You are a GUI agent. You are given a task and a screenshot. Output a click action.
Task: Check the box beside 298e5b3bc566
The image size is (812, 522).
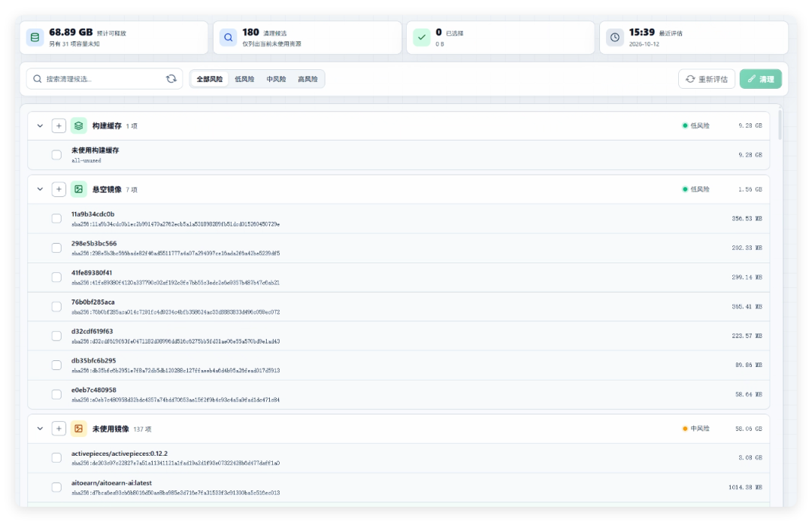(56, 248)
